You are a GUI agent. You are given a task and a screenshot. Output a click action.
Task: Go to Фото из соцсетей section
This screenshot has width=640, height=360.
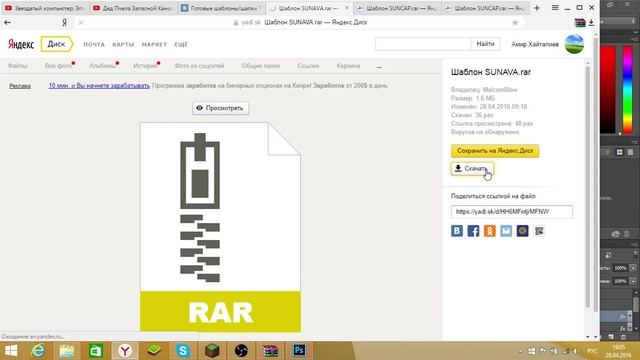[x=199, y=66]
